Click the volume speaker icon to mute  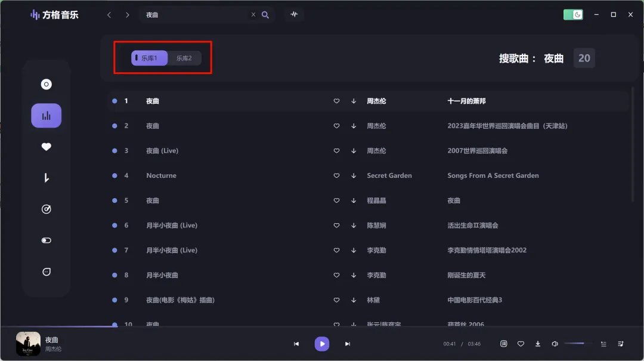(x=555, y=344)
